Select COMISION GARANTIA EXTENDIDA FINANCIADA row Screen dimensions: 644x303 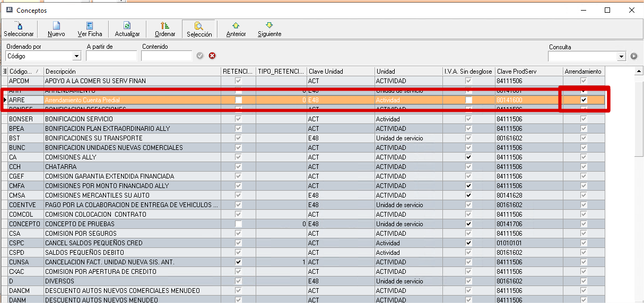pos(303,176)
